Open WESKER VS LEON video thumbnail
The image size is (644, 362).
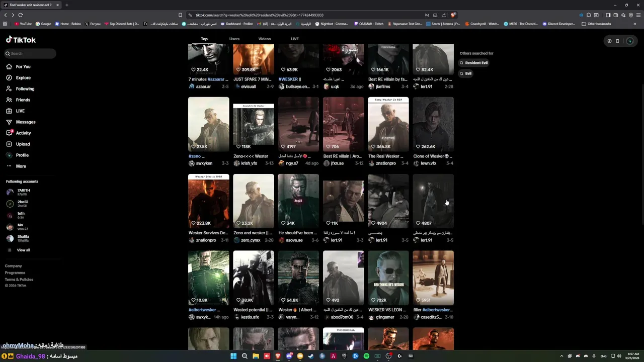(x=388, y=278)
